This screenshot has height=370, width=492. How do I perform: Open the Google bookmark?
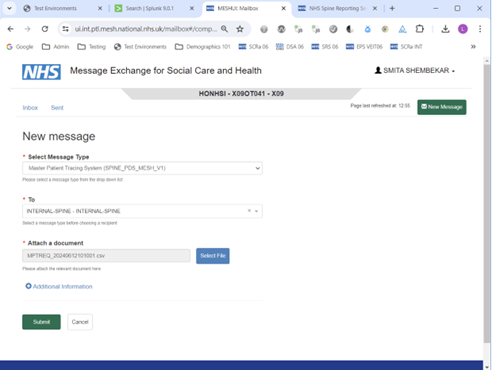(x=20, y=47)
